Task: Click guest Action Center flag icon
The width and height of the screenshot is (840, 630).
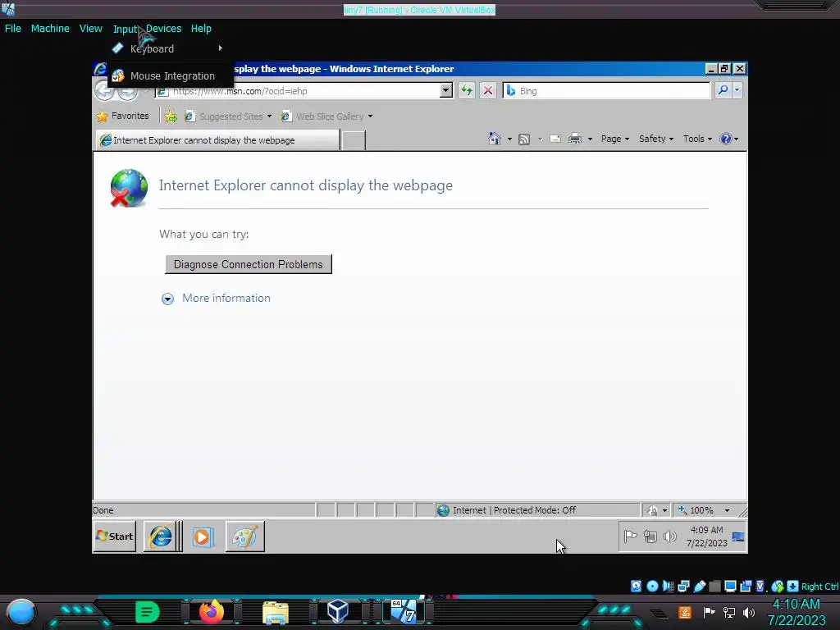Action: 631,536
